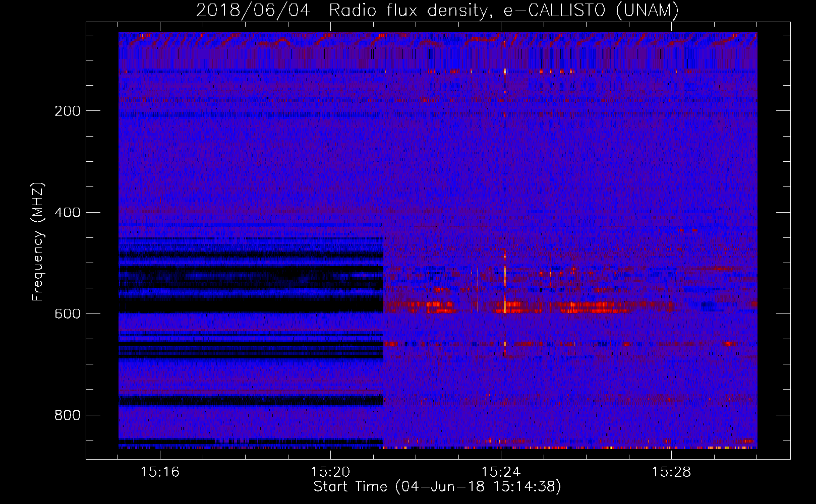Viewport: 816px width, 504px height.
Task: Click the 200 frequency axis label
Action: [x=68, y=111]
